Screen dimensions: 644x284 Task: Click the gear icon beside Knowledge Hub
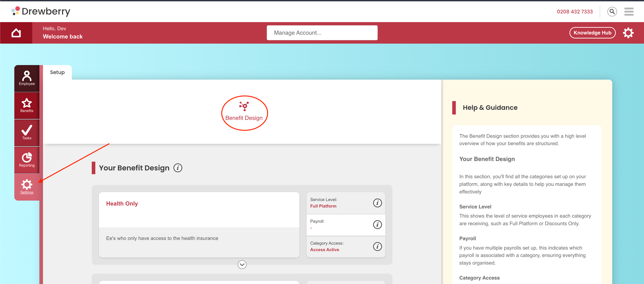coord(628,33)
